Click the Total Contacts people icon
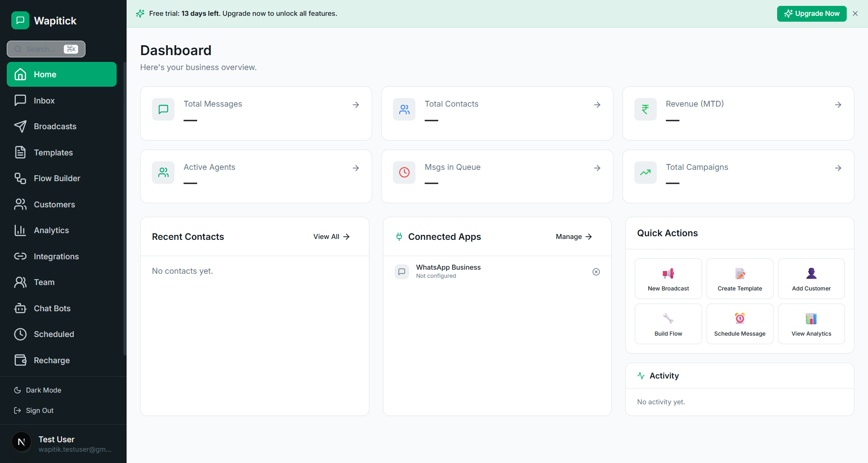 pyautogui.click(x=404, y=109)
